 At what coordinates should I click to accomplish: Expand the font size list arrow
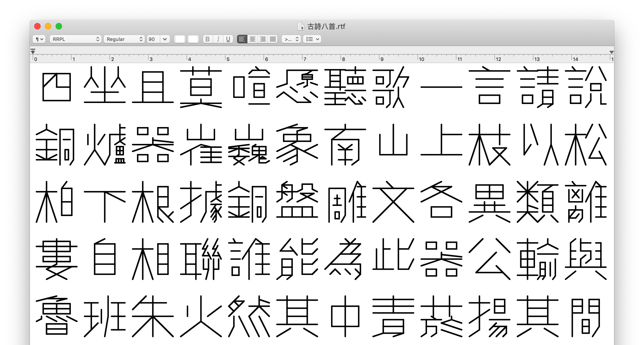pyautogui.click(x=165, y=39)
